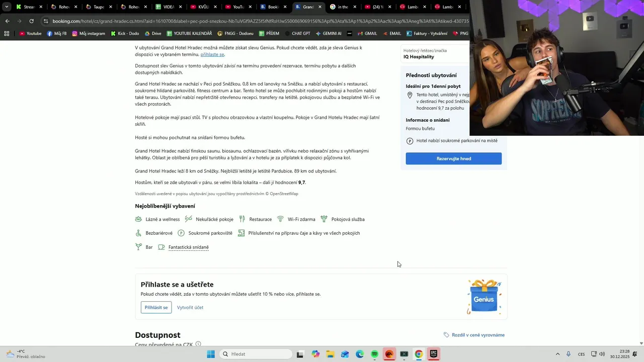Close the Grand Hotel Hradec tab
The width and height of the screenshot is (644, 362).
(x=320, y=7)
